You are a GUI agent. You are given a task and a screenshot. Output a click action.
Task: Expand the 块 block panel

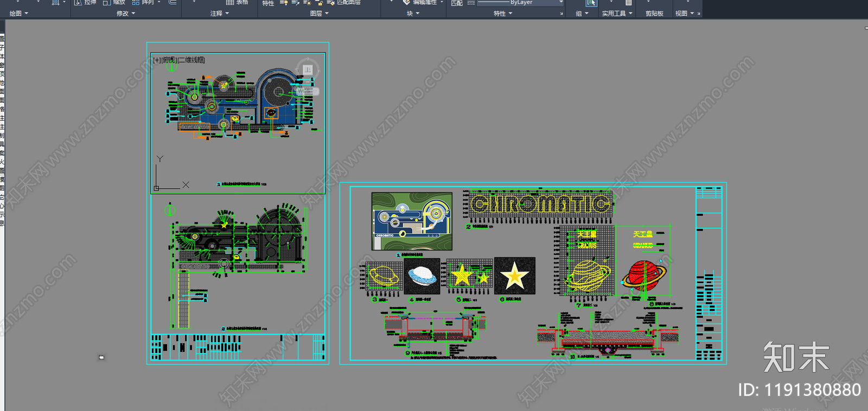pos(413,13)
